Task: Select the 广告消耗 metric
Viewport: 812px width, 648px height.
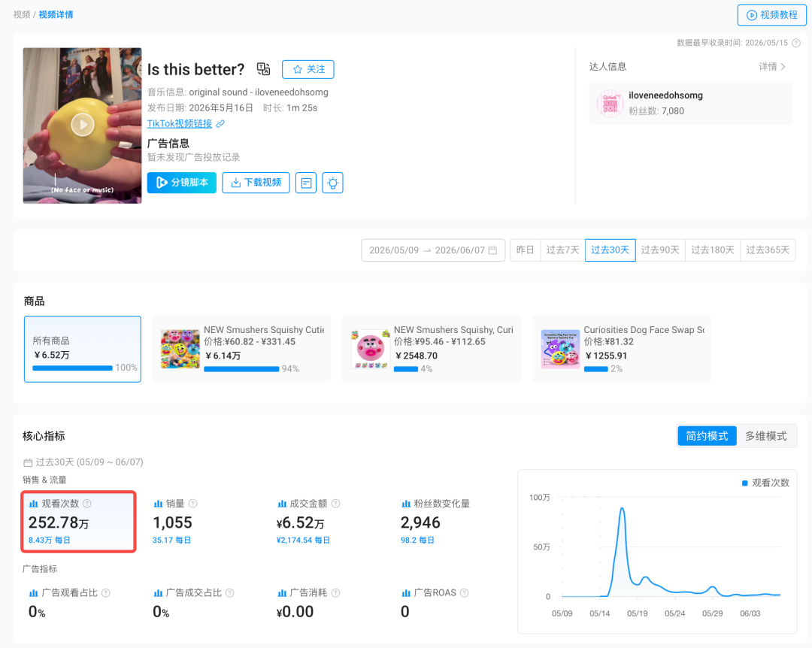Action: [308, 602]
